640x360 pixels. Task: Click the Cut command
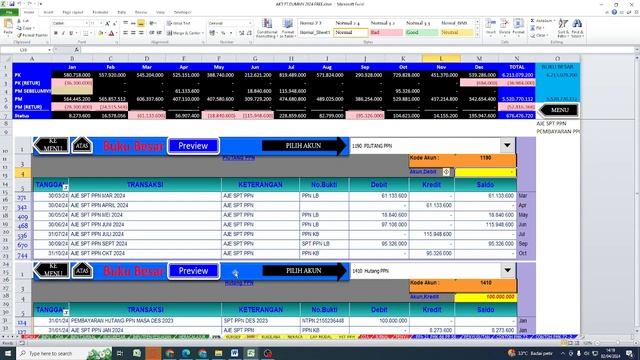pyautogui.click(x=23, y=21)
